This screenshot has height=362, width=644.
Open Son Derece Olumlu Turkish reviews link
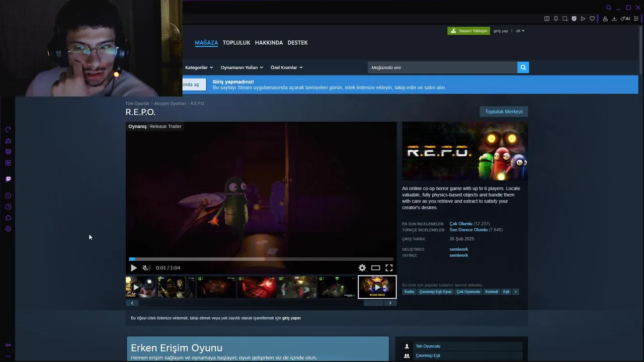click(468, 230)
